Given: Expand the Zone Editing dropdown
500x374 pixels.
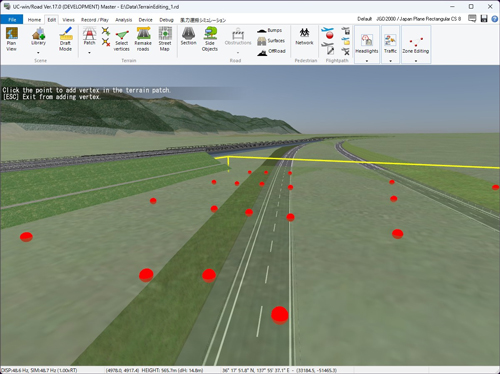Looking at the screenshot, I should [x=416, y=61].
